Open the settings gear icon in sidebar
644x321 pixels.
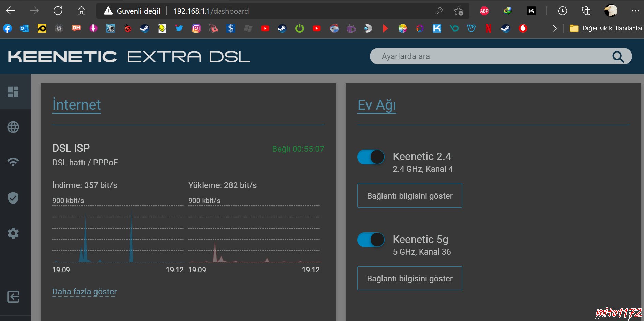[13, 233]
